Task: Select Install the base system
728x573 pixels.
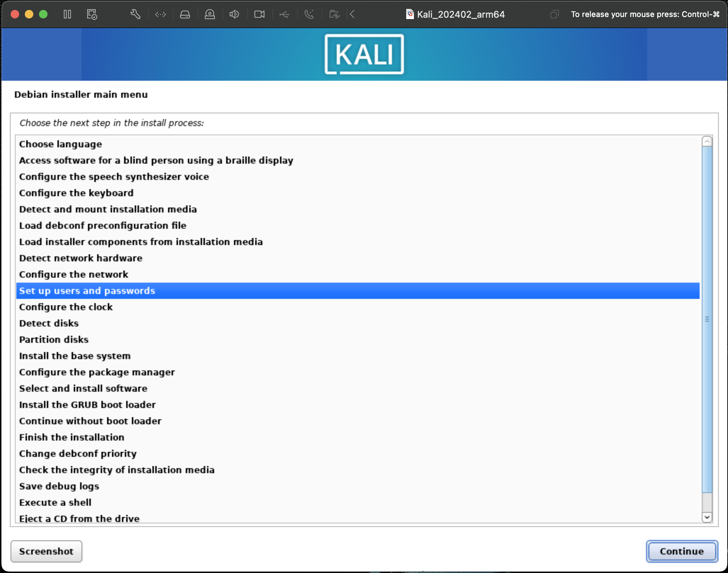Action: tap(75, 356)
